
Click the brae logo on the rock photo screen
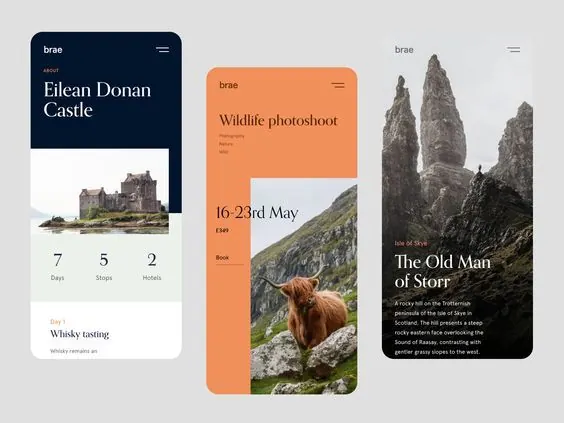404,50
